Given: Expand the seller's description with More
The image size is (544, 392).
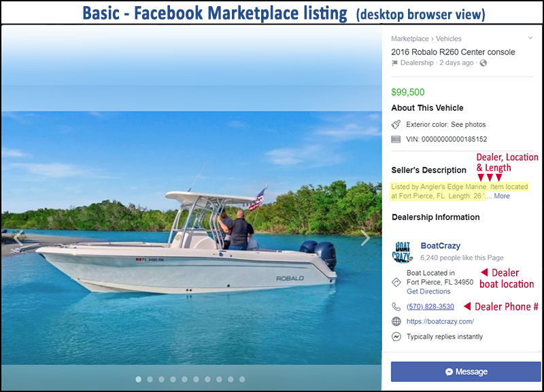Looking at the screenshot, I should click(502, 196).
